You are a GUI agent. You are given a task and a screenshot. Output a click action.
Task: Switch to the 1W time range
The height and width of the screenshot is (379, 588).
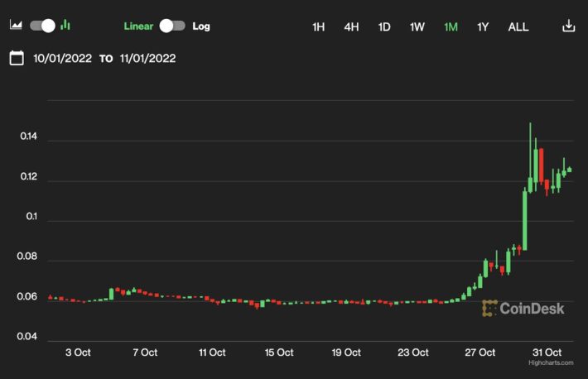coord(417,27)
